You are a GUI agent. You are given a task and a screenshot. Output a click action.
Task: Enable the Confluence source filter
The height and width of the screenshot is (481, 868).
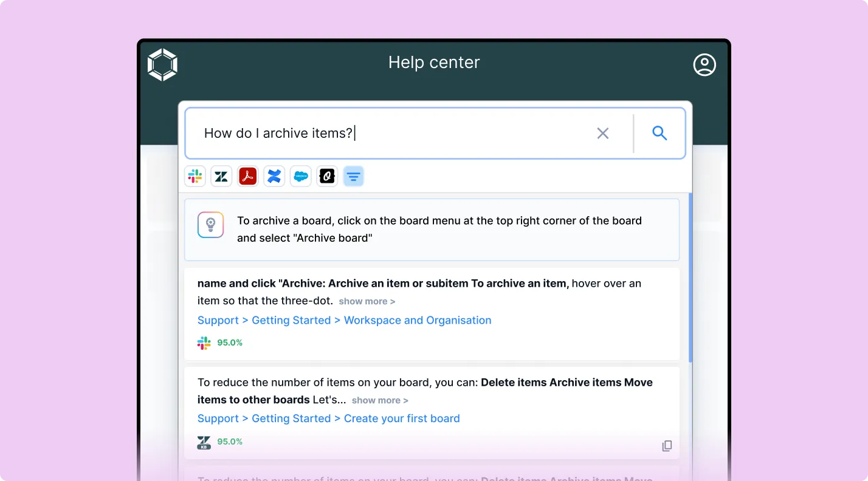(x=274, y=176)
